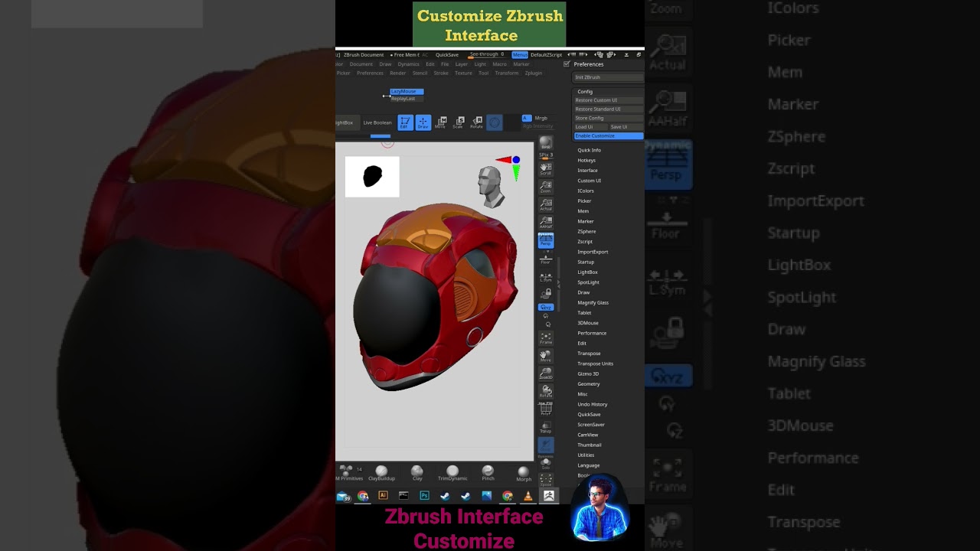Viewport: 980px width, 551px height.
Task: Open the Dynamics menu
Action: coord(408,64)
